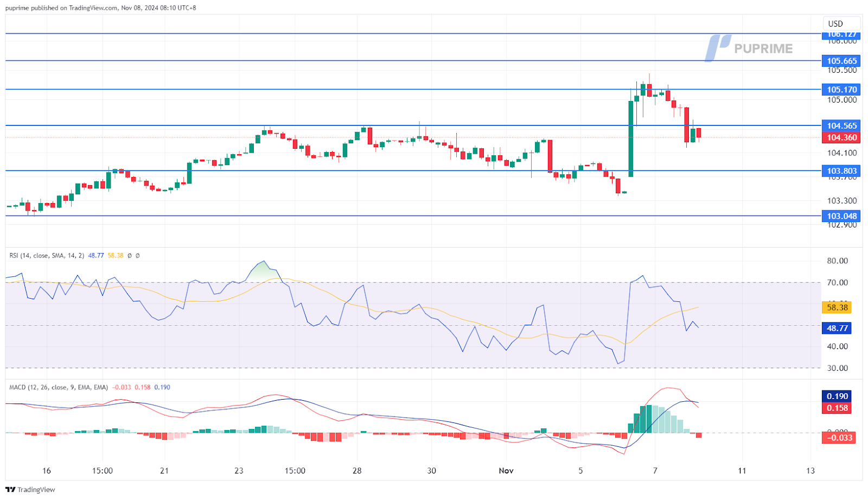Screen dimensions: 868x499
Task: Click the 70.00 RSI axis value
Action: (x=837, y=282)
